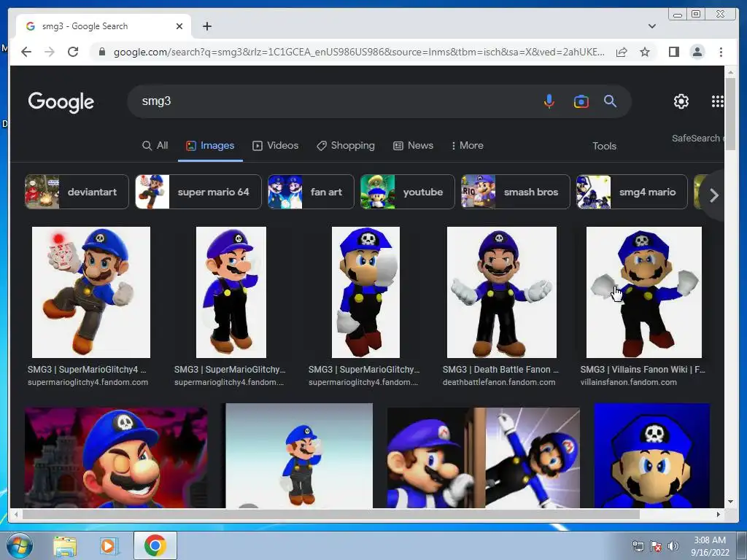Screen dimensions: 747x560
Task: Click the magnifier search button
Action: (x=611, y=101)
